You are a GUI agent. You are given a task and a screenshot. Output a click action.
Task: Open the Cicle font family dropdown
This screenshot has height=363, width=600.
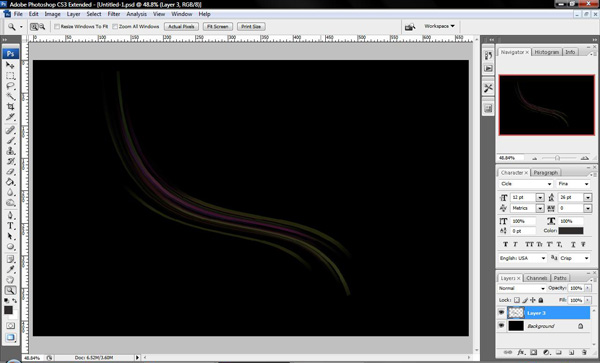(x=526, y=184)
